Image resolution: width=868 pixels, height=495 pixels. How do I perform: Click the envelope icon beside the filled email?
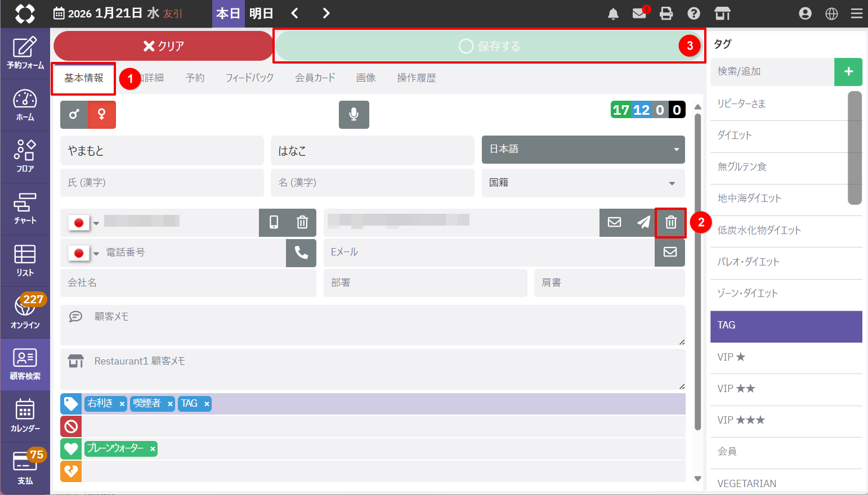click(x=614, y=222)
